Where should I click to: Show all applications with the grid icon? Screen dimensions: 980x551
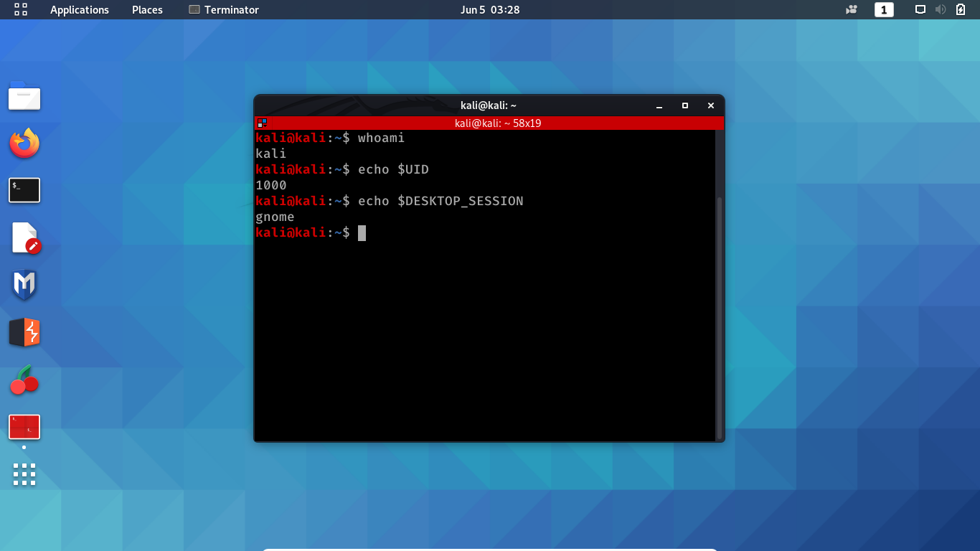(x=24, y=474)
